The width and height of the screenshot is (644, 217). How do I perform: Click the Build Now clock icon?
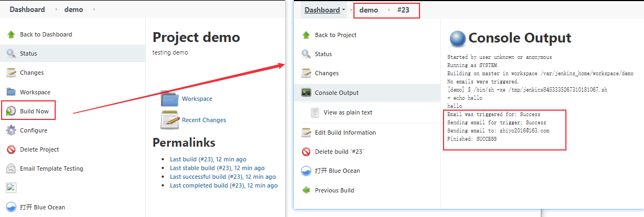[x=11, y=111]
